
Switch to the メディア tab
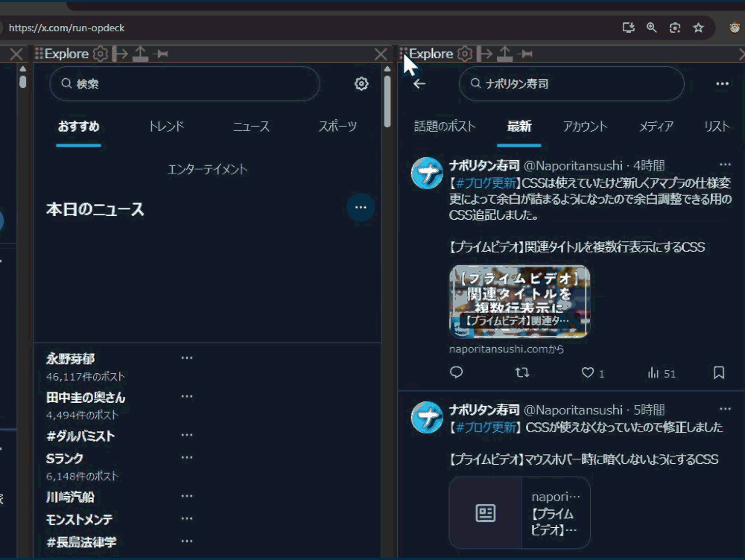(x=656, y=127)
